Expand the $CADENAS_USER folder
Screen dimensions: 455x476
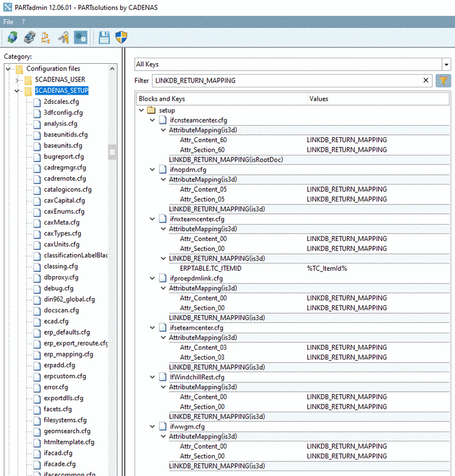(x=17, y=80)
